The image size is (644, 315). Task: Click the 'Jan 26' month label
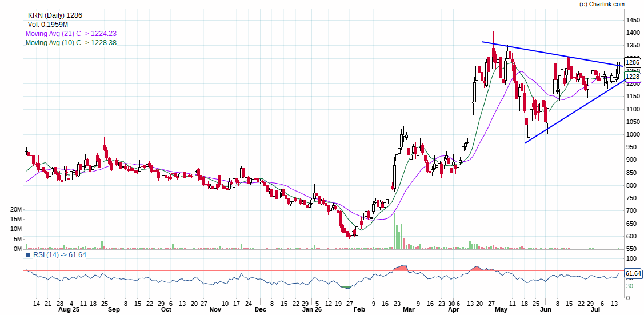tap(312, 309)
